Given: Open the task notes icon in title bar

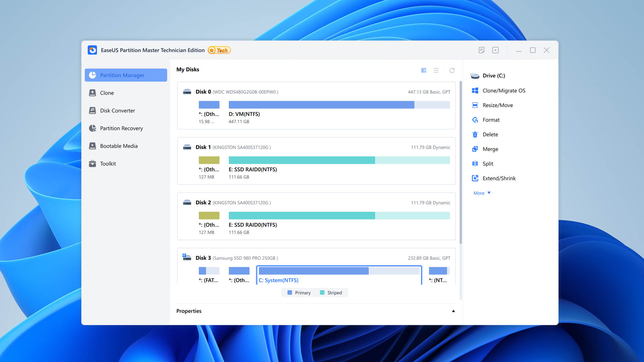Looking at the screenshot, I should click(x=481, y=50).
